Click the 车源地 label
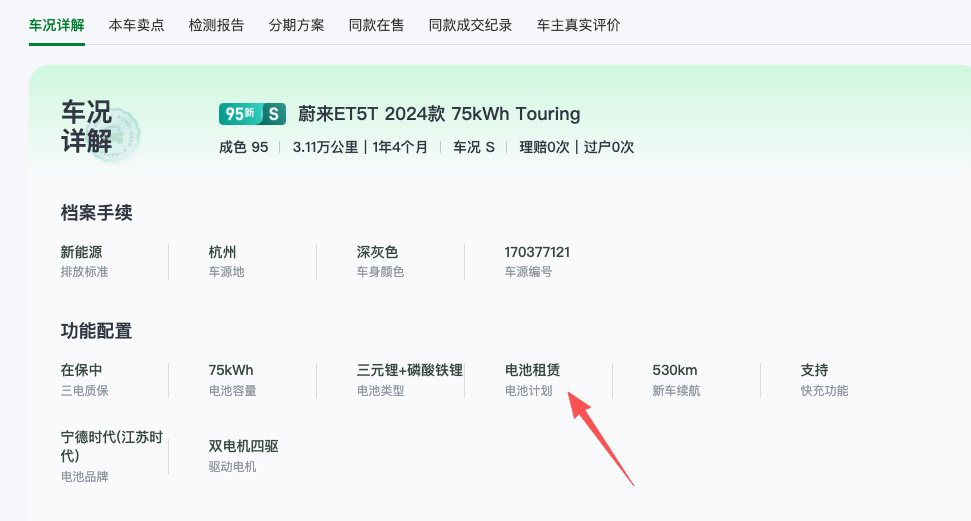The image size is (971, 521). [x=226, y=272]
